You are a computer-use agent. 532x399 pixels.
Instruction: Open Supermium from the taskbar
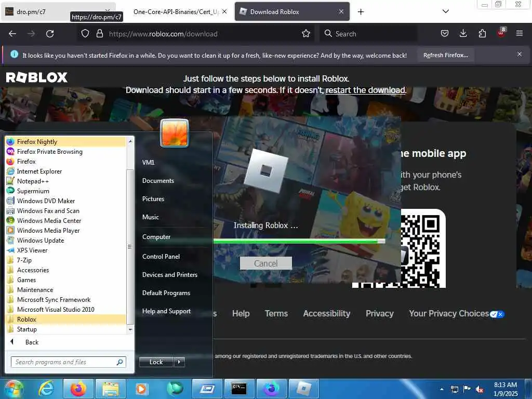tap(175, 389)
